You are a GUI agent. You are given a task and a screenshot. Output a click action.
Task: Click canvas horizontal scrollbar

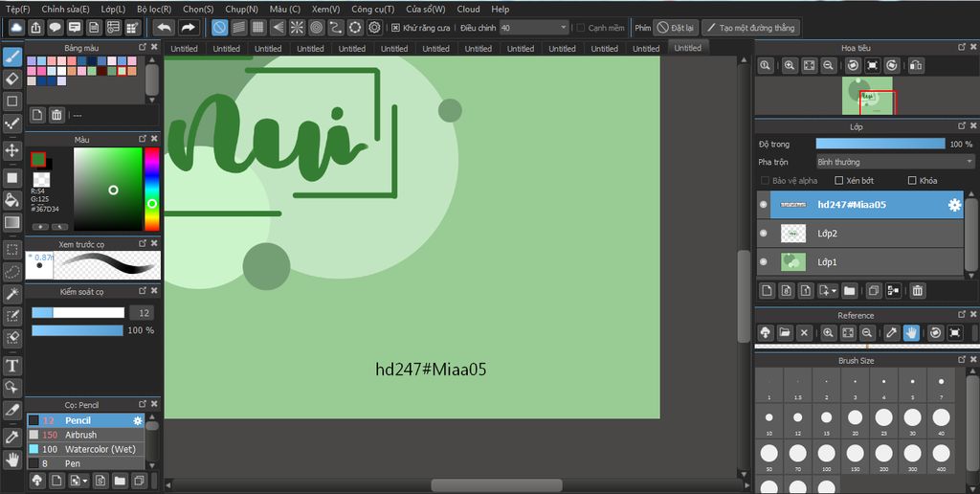click(497, 485)
